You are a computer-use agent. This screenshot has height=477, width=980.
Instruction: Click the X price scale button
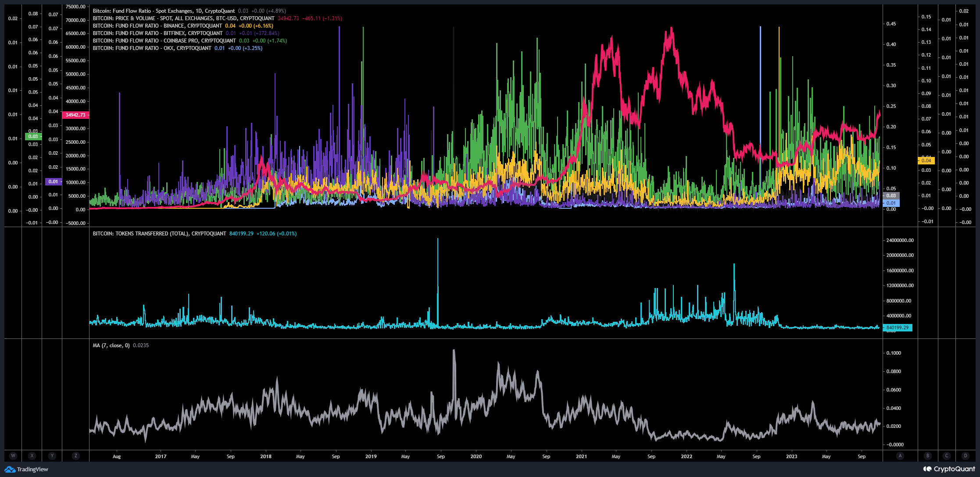click(x=32, y=456)
